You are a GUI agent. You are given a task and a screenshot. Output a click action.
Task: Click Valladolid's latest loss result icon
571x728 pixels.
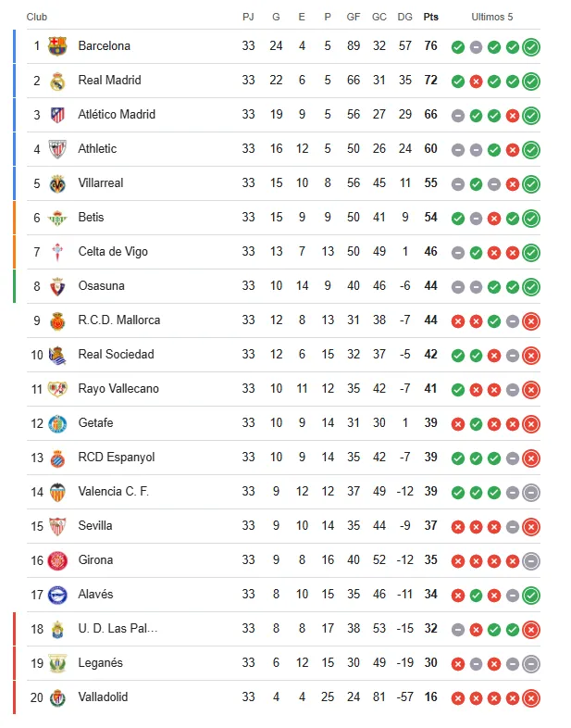click(x=530, y=698)
